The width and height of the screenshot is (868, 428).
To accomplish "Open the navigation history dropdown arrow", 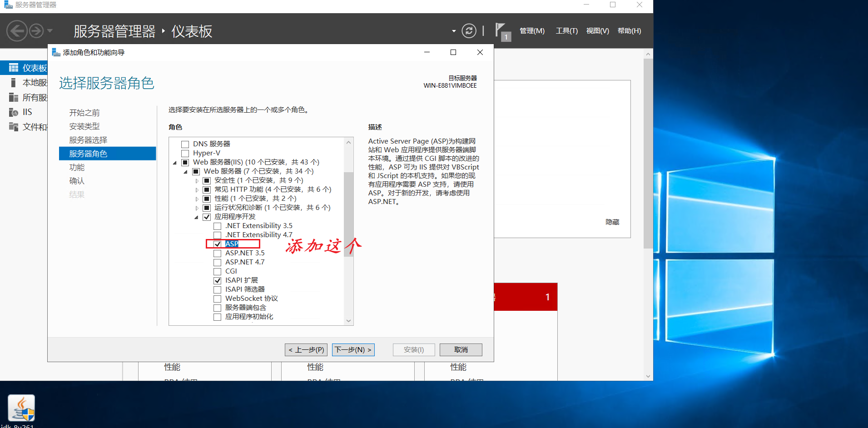I will [50, 31].
